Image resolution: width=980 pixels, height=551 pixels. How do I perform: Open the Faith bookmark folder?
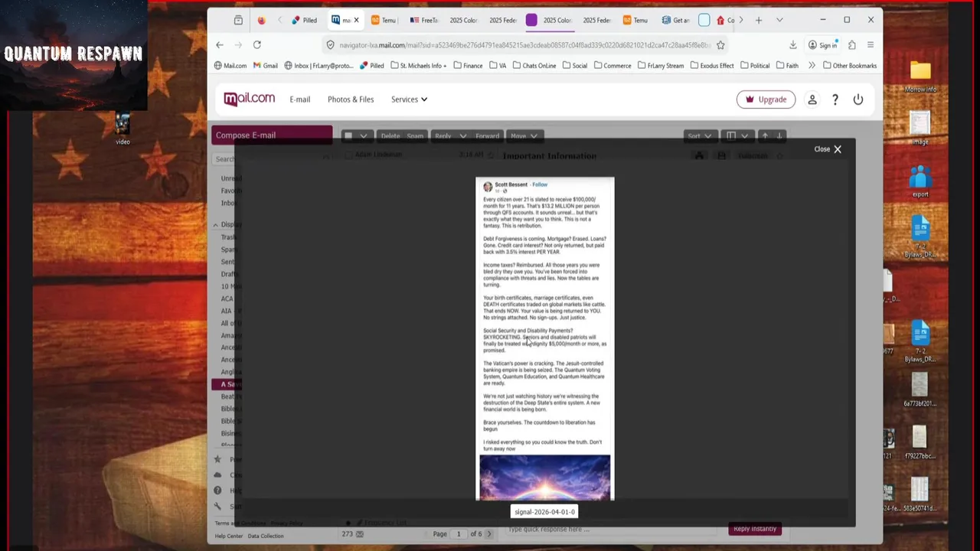point(786,66)
